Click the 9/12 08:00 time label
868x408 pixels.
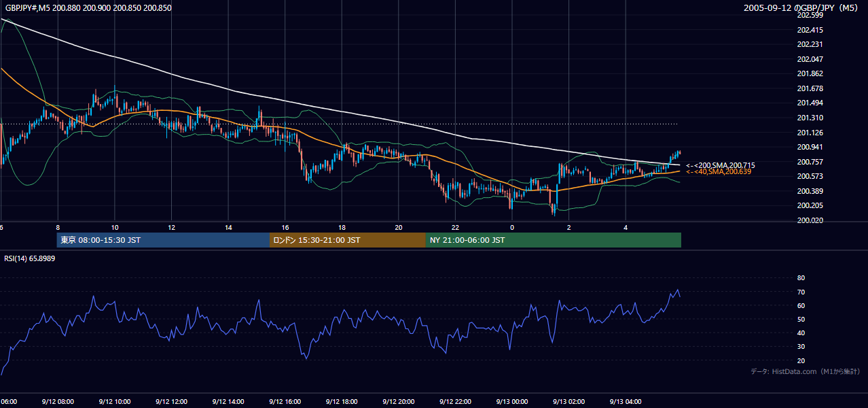click(x=58, y=402)
